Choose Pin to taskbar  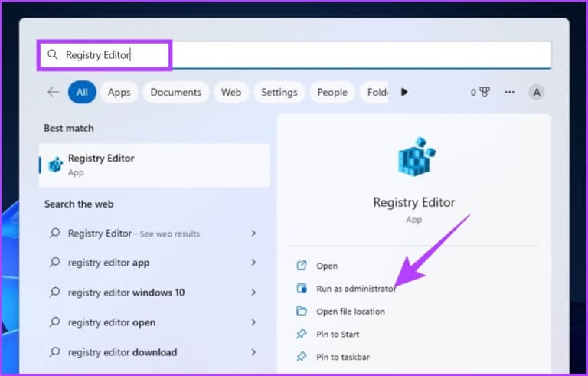tap(343, 357)
